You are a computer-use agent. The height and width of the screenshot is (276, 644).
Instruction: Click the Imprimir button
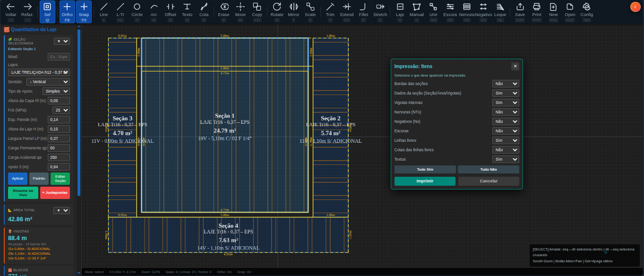(x=425, y=181)
